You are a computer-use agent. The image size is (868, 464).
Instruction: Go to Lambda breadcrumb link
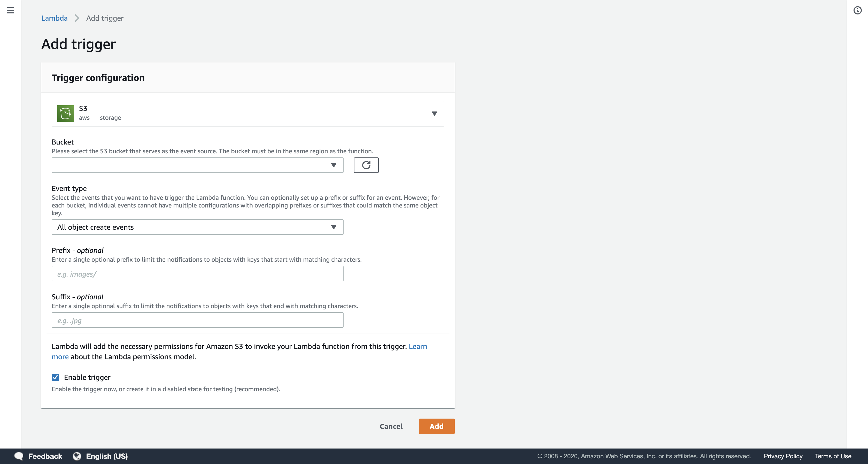click(x=54, y=18)
